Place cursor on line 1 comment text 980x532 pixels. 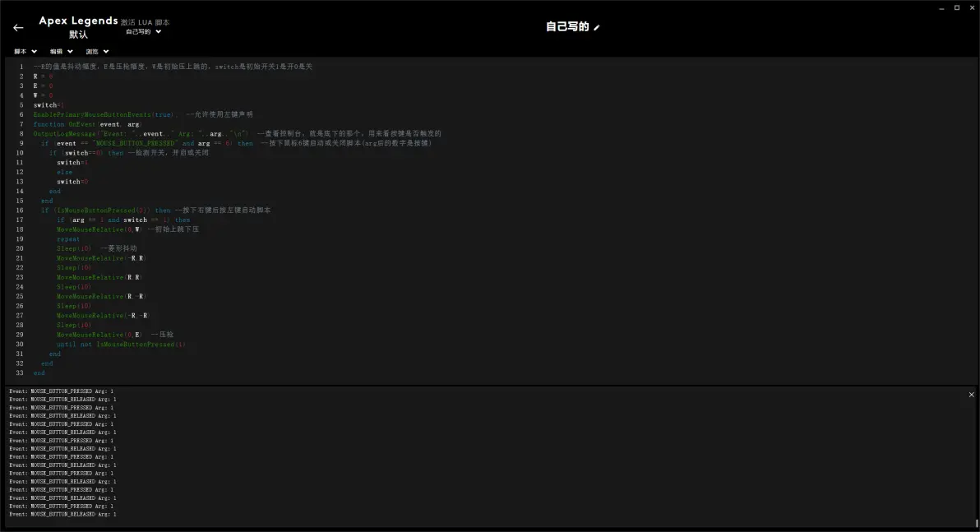(173, 67)
